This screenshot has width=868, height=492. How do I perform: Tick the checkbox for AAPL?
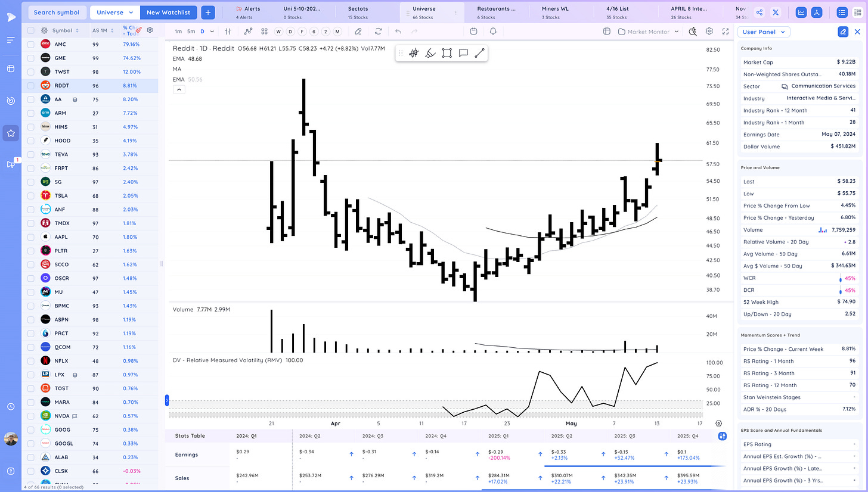30,237
